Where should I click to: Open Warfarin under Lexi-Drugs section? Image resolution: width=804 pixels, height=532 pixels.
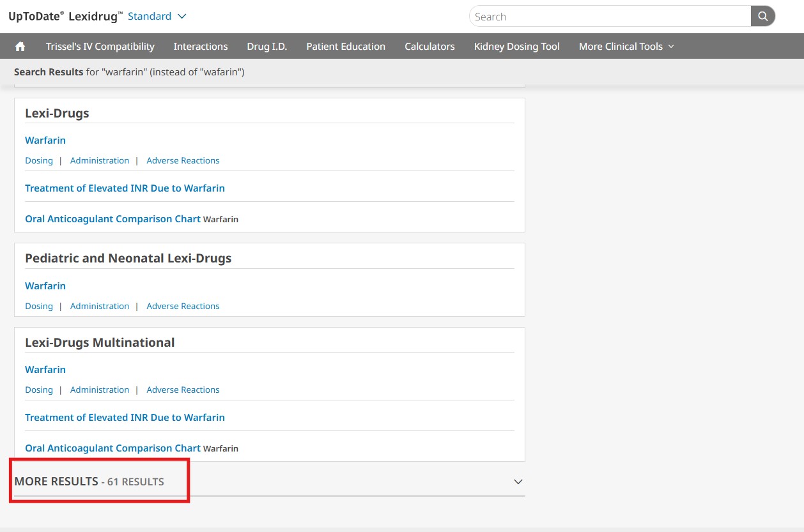click(x=45, y=141)
